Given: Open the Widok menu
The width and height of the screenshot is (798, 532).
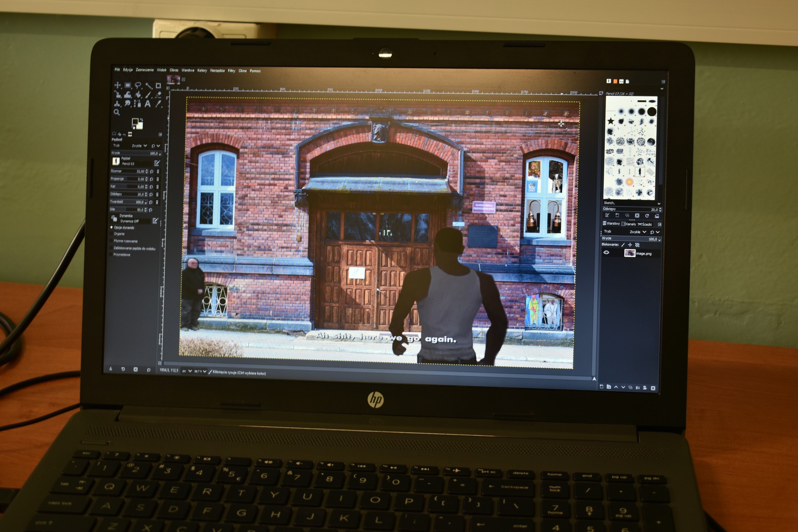Looking at the screenshot, I should (x=162, y=70).
